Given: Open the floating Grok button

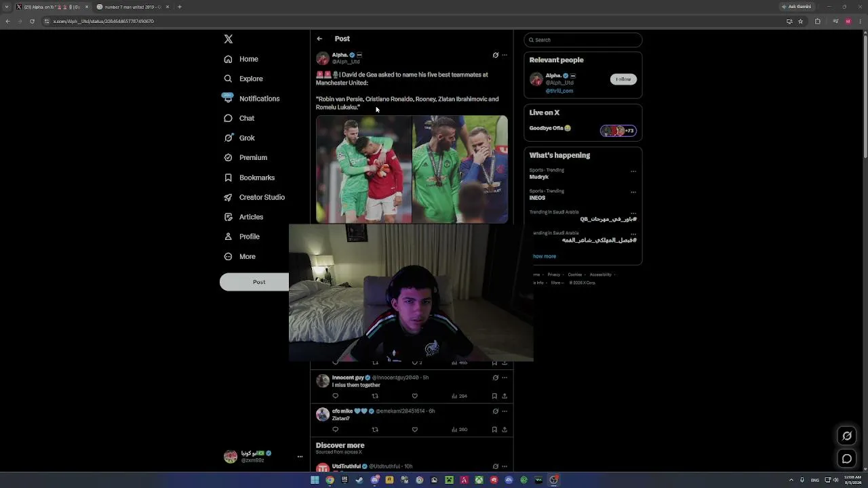Looking at the screenshot, I should 847,436.
